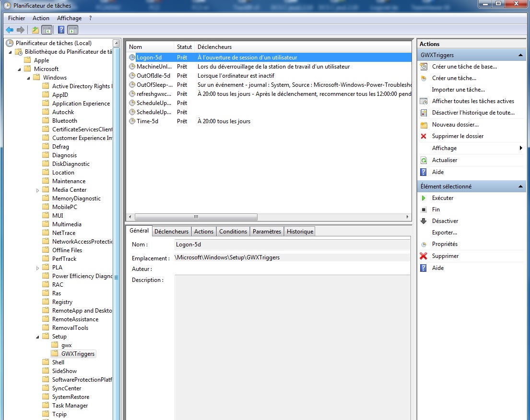Collapse the Setup folder tree node
Screen dimensions: 530x420
tap(38, 337)
